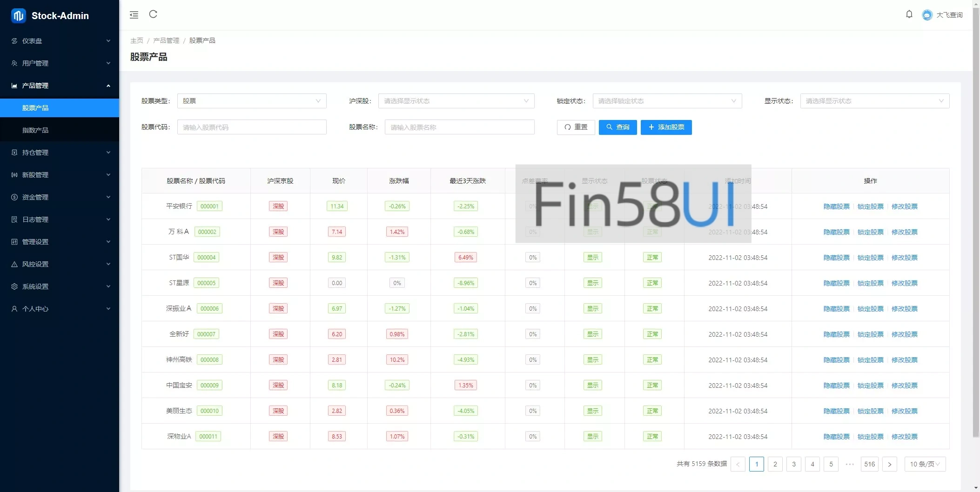This screenshot has height=492, width=980.
Task: Focus the 股票代码 input field
Action: (252, 127)
